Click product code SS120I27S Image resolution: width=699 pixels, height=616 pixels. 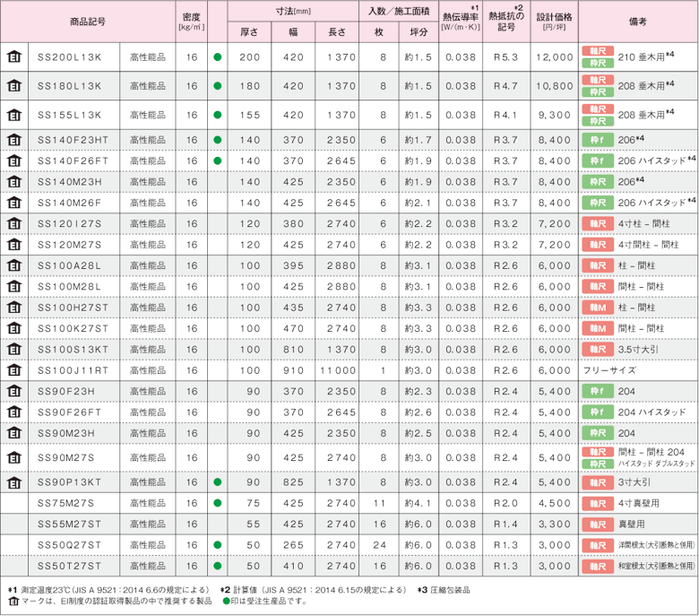point(73,223)
